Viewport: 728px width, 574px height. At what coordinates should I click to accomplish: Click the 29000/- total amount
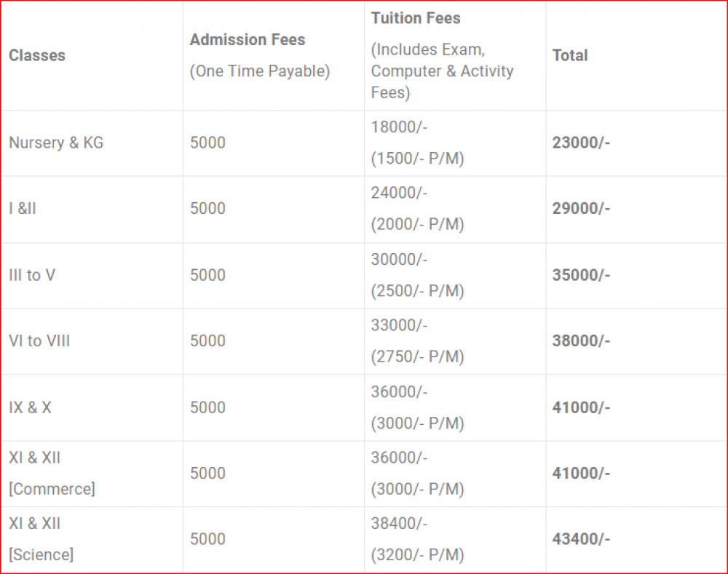tap(581, 209)
